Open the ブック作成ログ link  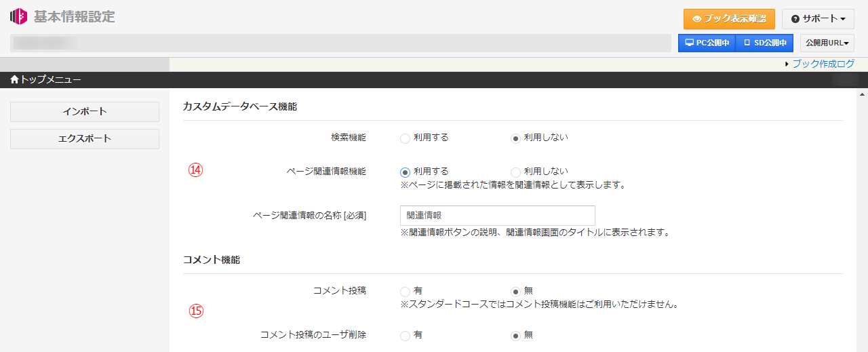point(823,64)
